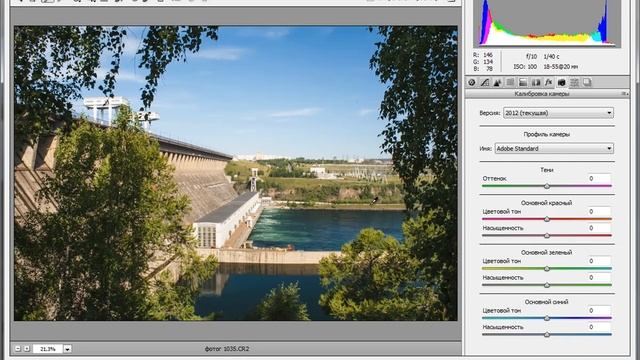Click the red Цветовой тон value field
Image resolution: width=640 pixels, height=360 pixels.
click(599, 211)
